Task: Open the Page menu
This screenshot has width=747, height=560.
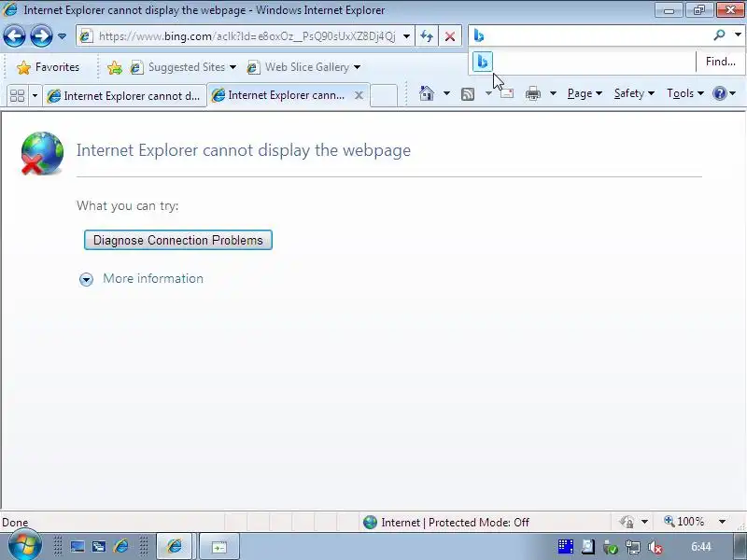Action: coord(585,93)
